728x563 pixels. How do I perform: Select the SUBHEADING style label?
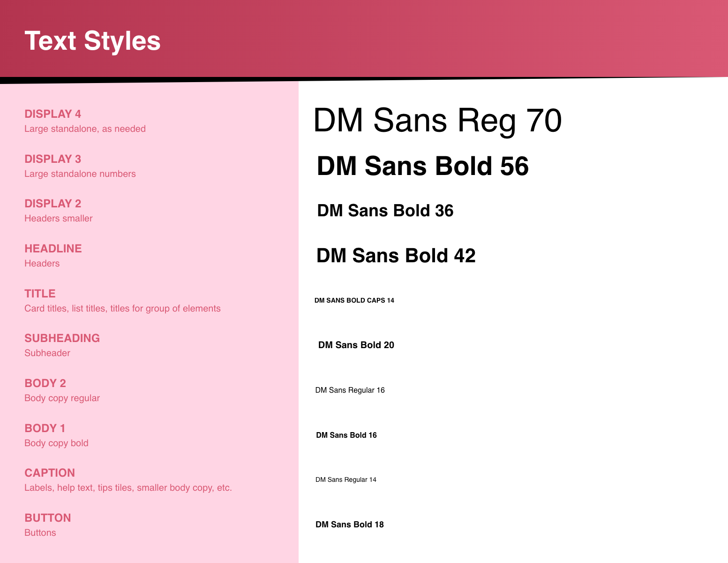click(x=62, y=338)
